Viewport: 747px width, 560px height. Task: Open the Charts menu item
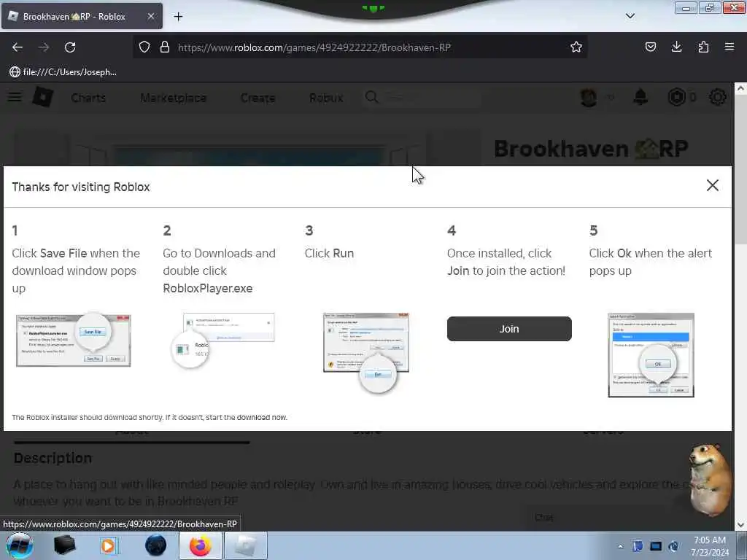tap(88, 98)
